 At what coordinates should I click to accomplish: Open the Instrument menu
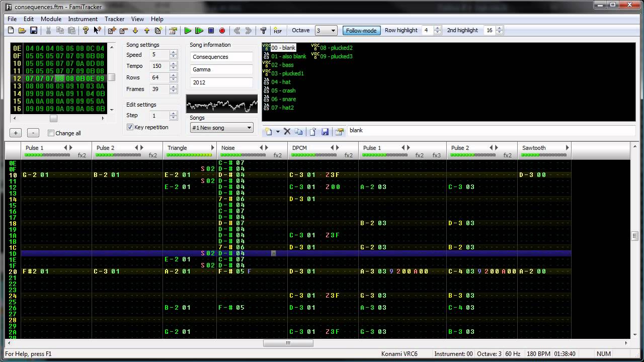83,19
